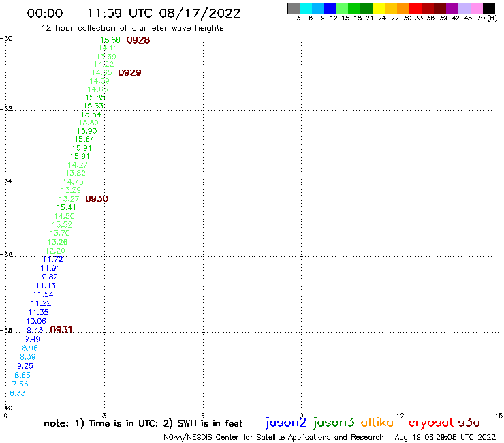Click the wave height value '14.22'
Image resolution: width=504 pixels, height=443 pixels.
click(x=104, y=64)
